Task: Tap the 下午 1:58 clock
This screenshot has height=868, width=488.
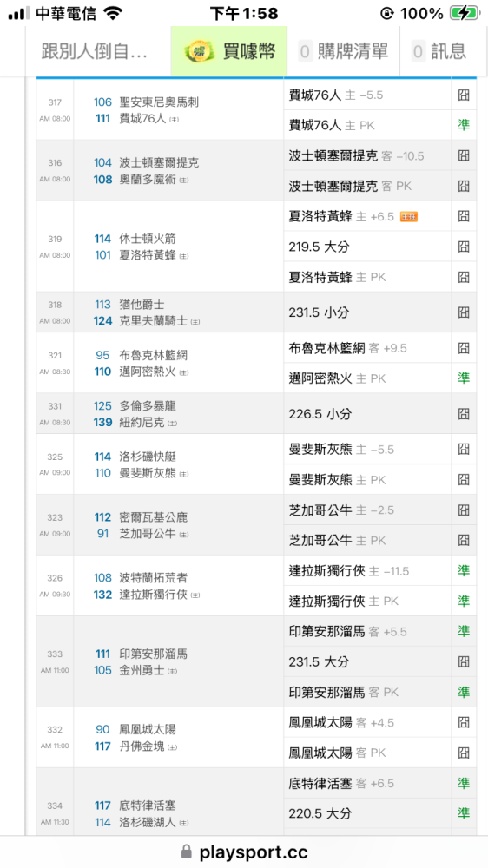Action: click(244, 13)
